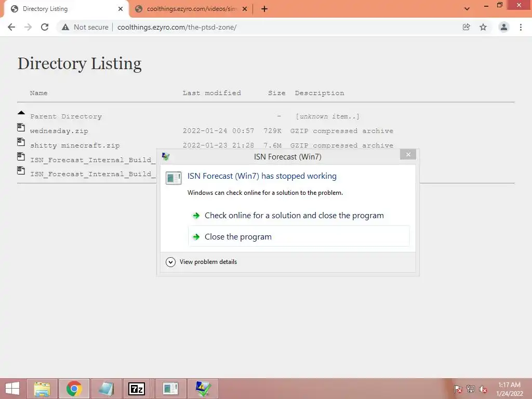Click file icon beside shitty minecraft.zip
The height and width of the screenshot is (399, 532).
[x=21, y=142]
